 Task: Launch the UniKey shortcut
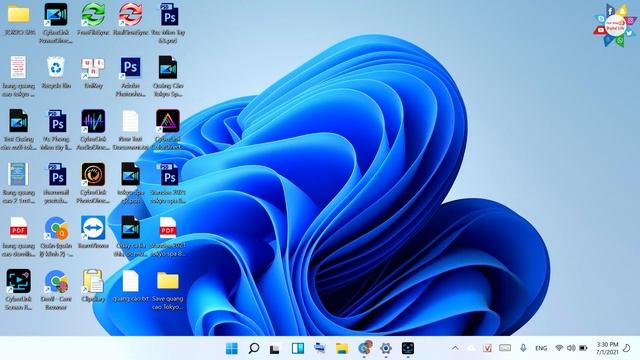pyautogui.click(x=93, y=69)
